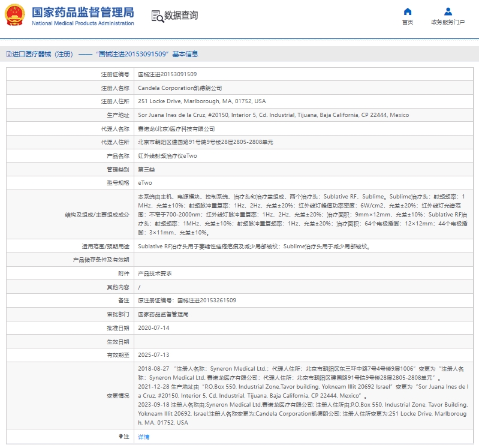This screenshot has width=479, height=448.
Task: Click the 管理类别 label
Action: [x=118, y=170]
